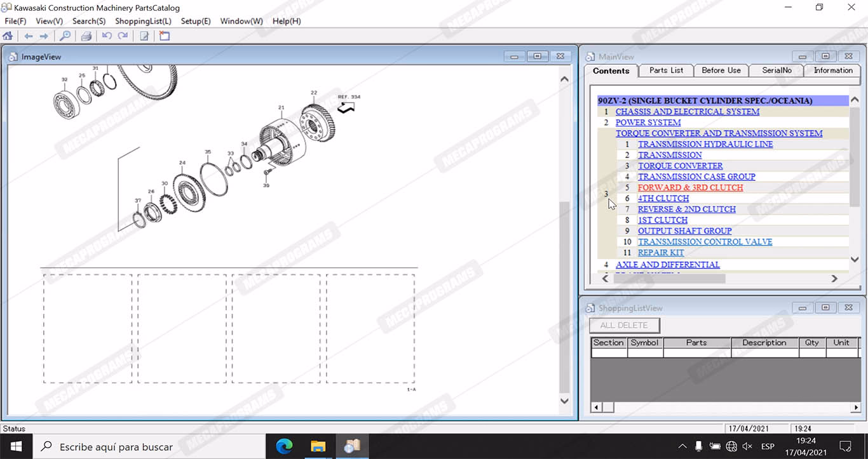The width and height of the screenshot is (868, 459).
Task: Open the Setup(E) menu
Action: pyautogui.click(x=196, y=21)
